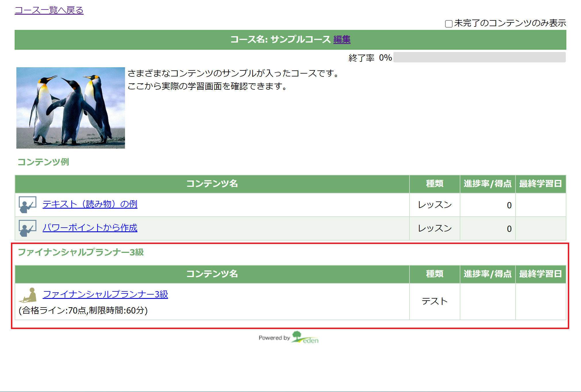Click the テスト type cell

coord(434,301)
